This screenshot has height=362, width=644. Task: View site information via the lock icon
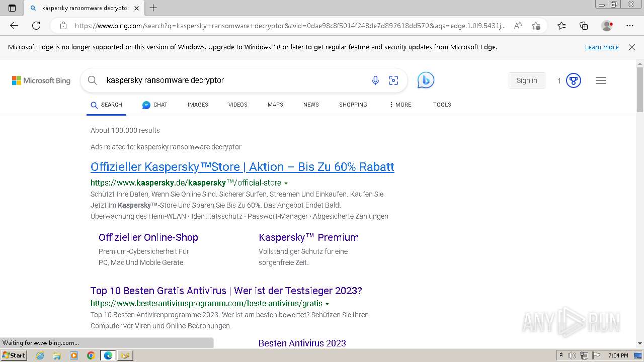63,26
